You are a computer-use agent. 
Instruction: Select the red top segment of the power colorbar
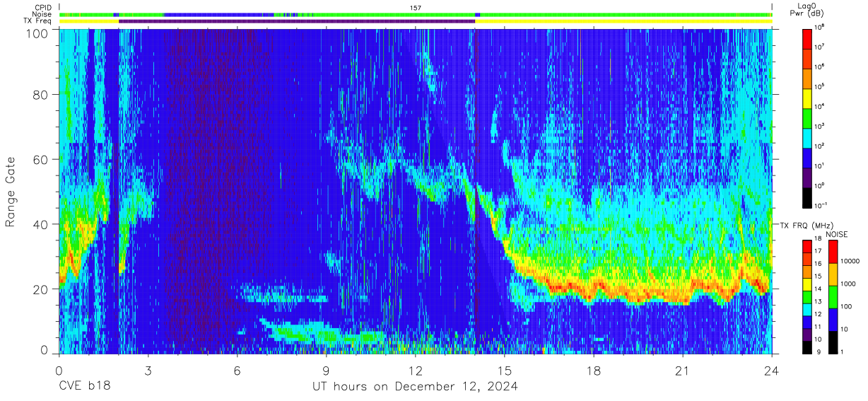click(807, 38)
